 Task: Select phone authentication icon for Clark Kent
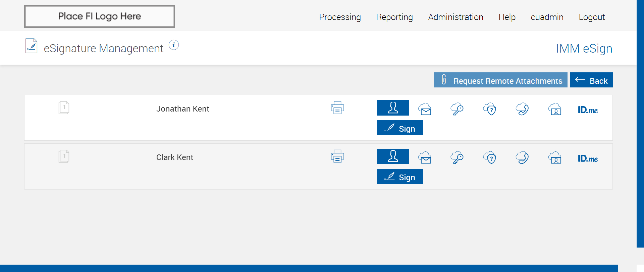pos(522,158)
